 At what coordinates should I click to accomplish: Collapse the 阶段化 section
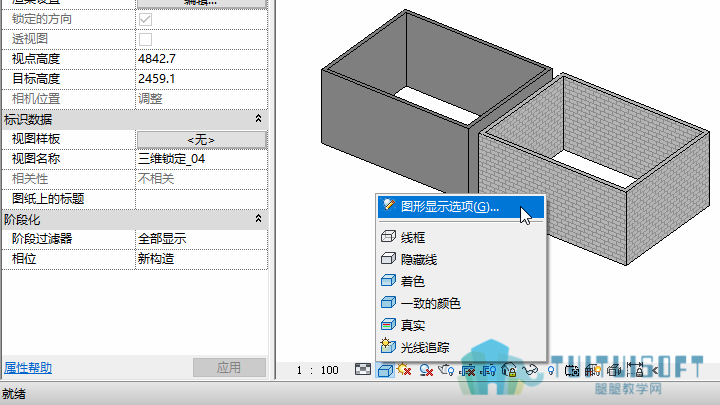[x=259, y=219]
